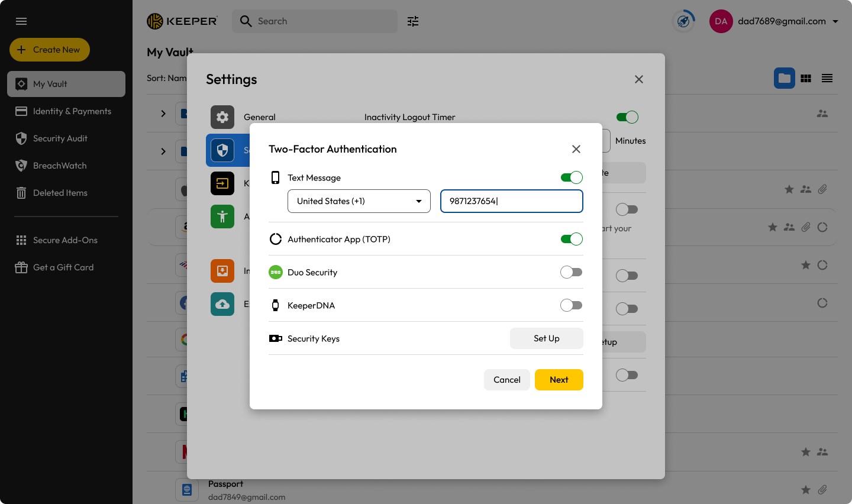Click the phone number input field

pos(511,201)
